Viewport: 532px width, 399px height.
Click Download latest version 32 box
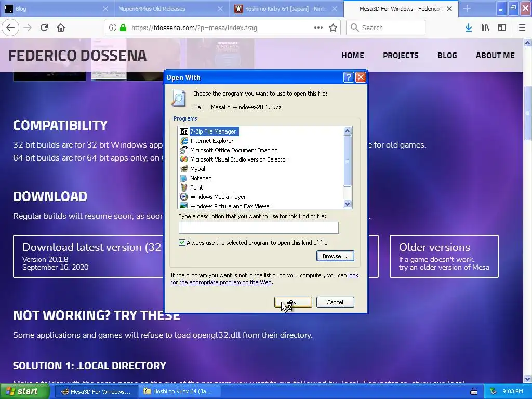coord(88,256)
